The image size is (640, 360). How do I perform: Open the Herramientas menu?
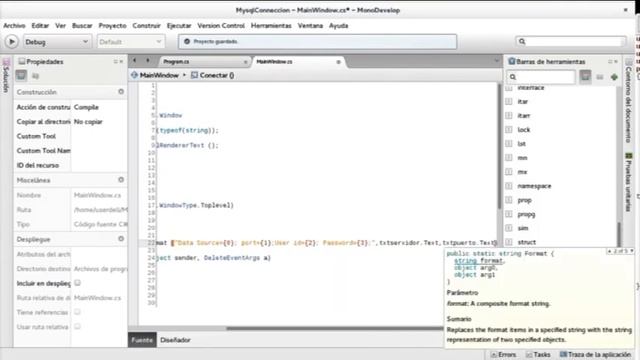(271, 25)
